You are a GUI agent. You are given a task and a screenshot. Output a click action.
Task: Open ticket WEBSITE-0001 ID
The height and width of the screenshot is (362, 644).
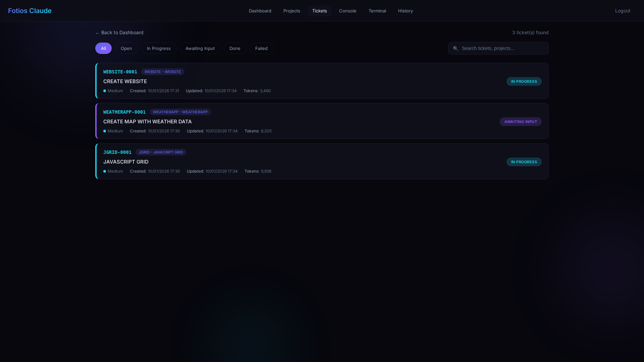(120, 72)
